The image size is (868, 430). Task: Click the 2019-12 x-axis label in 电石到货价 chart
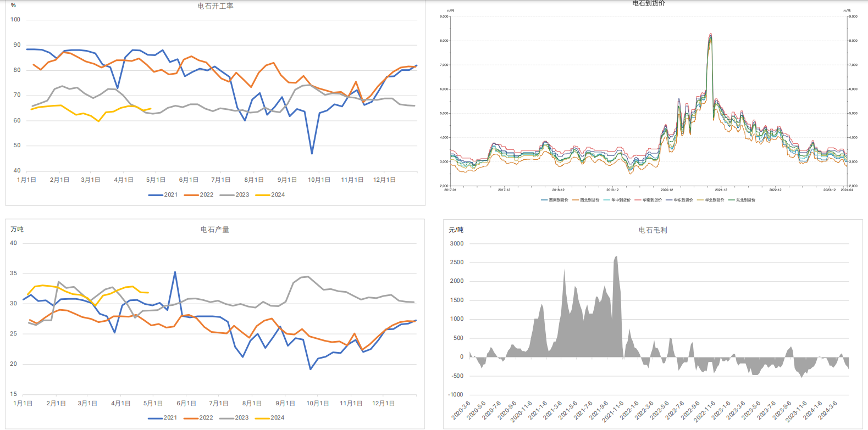[612, 190]
